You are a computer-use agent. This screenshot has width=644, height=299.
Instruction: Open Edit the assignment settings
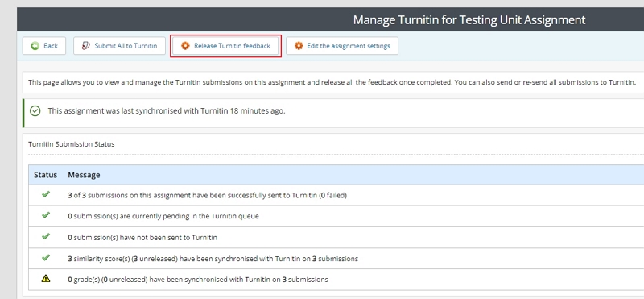click(341, 46)
